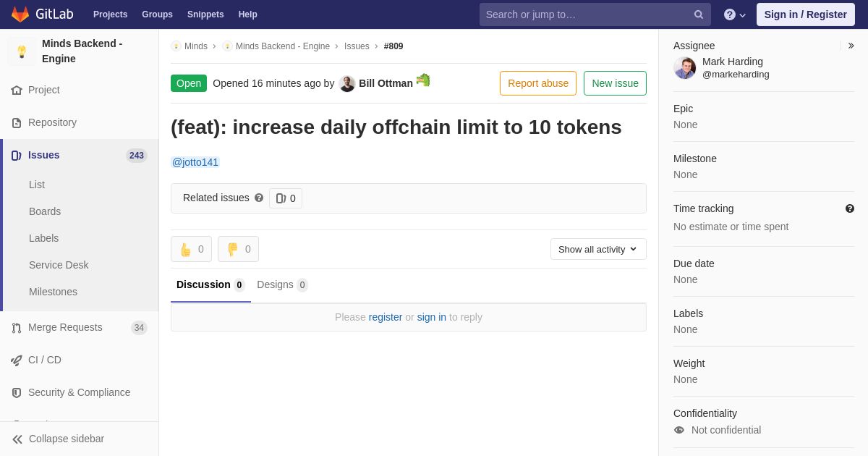Screen dimensions: 868x456
Task: Click the Minds Backend lightbulb avatar
Action: (x=22, y=51)
